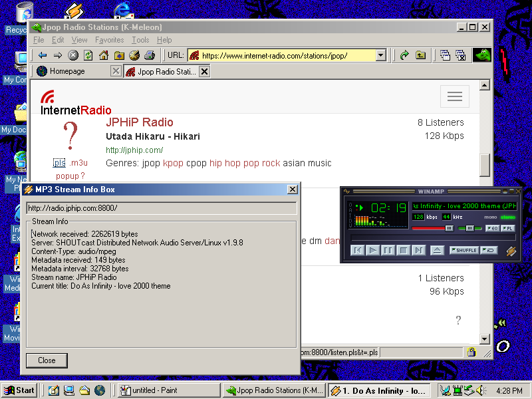Click the eject icon in Winamp
Image resolution: width=532 pixels, height=399 pixels.
(438, 251)
